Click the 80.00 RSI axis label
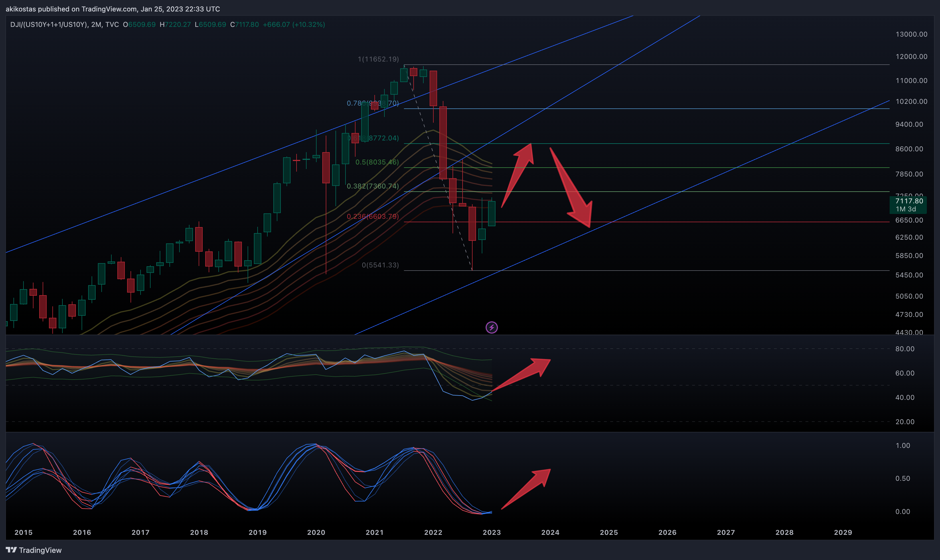The width and height of the screenshot is (940, 560). point(905,349)
